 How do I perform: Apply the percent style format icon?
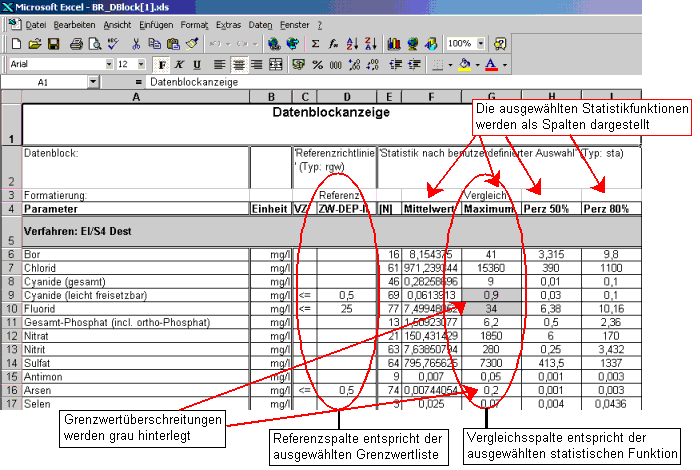(x=317, y=64)
